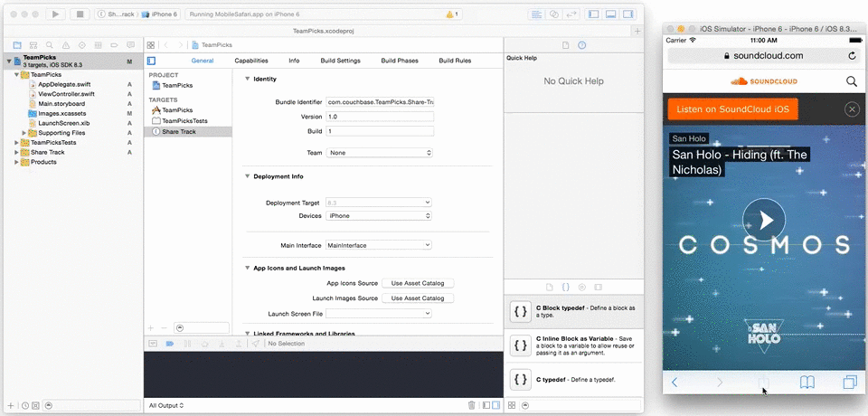
Task: Open the Launch Screen File dropdown
Action: tap(379, 314)
